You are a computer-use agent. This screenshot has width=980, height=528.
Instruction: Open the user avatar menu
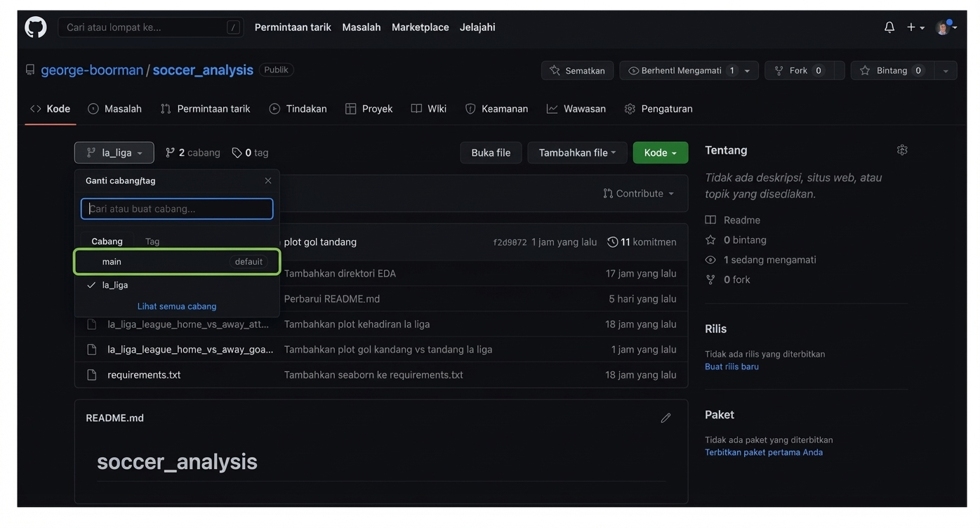[946, 27]
